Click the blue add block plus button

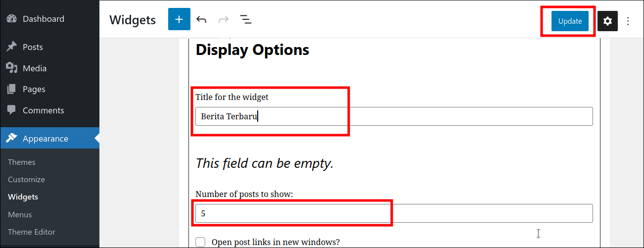point(179,20)
